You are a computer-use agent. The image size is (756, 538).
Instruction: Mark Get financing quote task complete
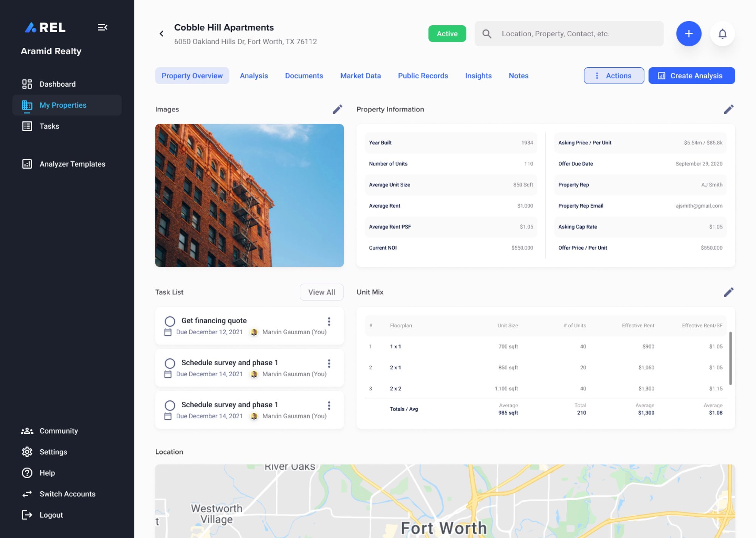(170, 321)
